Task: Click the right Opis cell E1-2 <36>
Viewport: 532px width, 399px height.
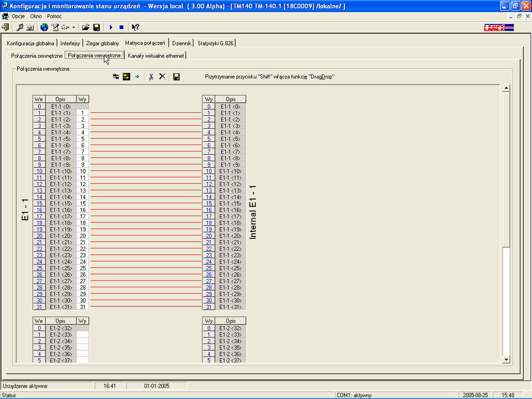Action: [230, 354]
